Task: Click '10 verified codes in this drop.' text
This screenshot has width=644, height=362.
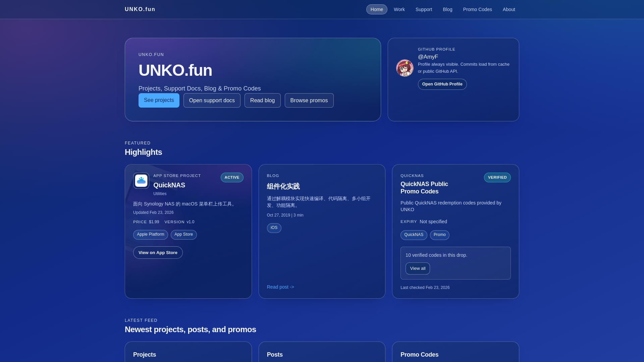Action: [x=436, y=255]
